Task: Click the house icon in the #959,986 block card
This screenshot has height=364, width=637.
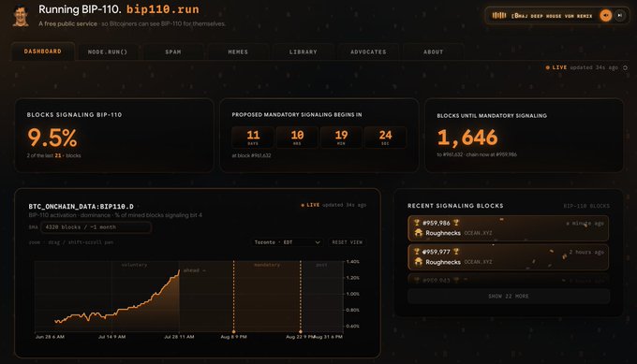Action: pos(419,232)
